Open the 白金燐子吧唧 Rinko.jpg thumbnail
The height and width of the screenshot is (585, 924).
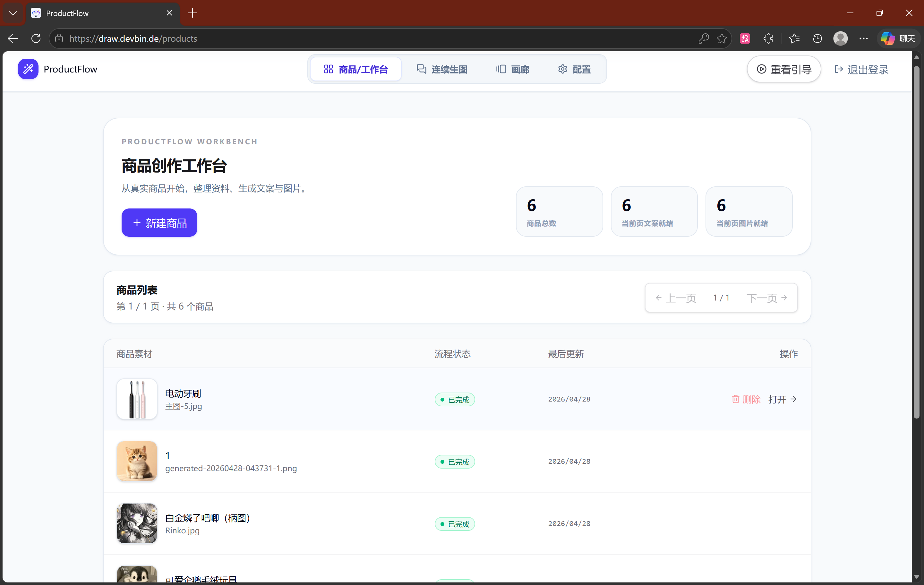pos(137,524)
